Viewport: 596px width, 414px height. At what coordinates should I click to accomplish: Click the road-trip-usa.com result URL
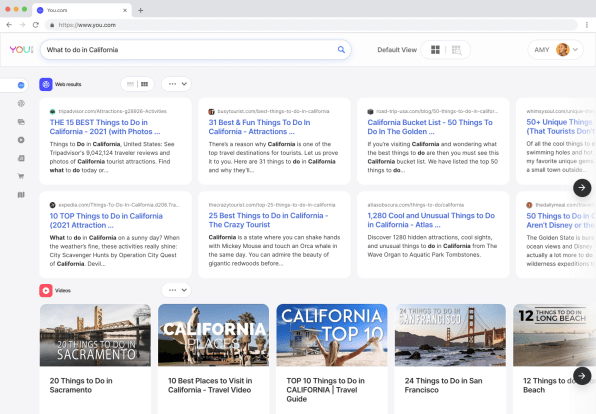(x=437, y=111)
